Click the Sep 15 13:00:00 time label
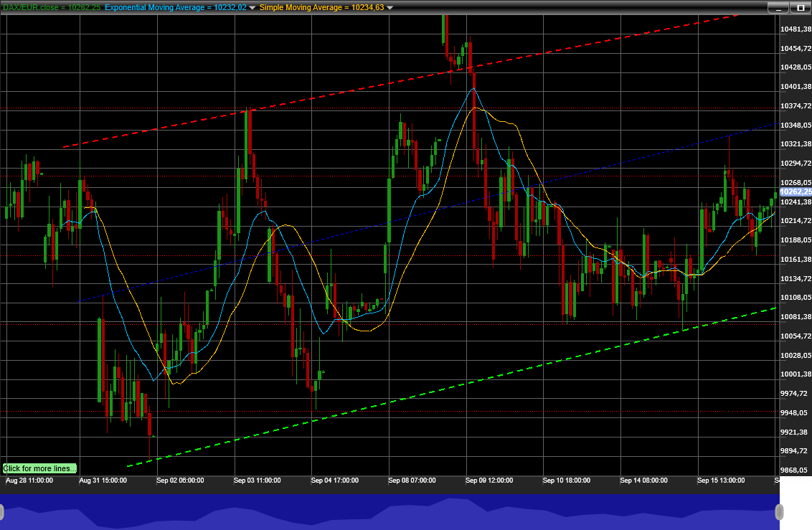The image size is (812, 530). pos(721,481)
